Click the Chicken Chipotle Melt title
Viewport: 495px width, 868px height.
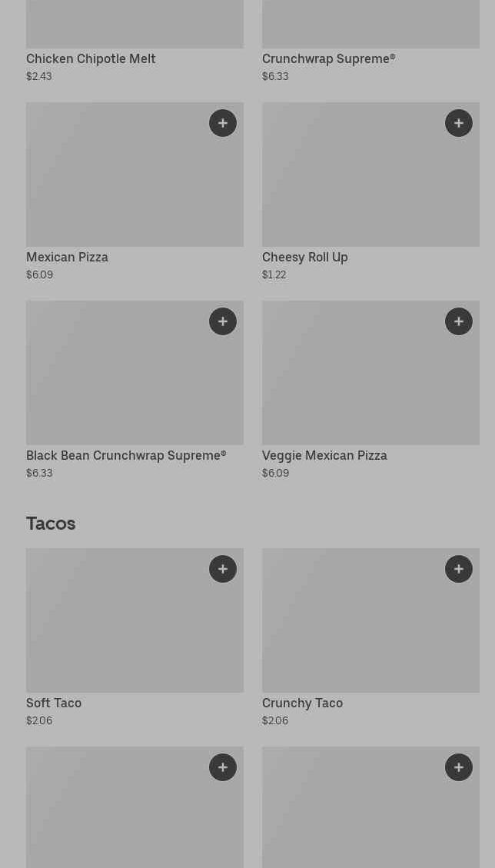pyautogui.click(x=91, y=58)
